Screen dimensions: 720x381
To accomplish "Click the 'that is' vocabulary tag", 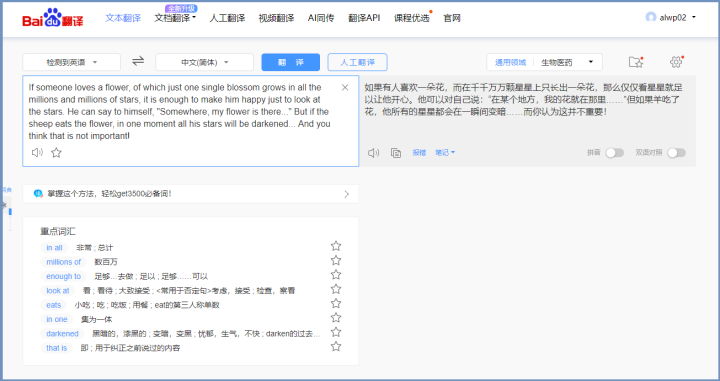I will tap(56, 347).
